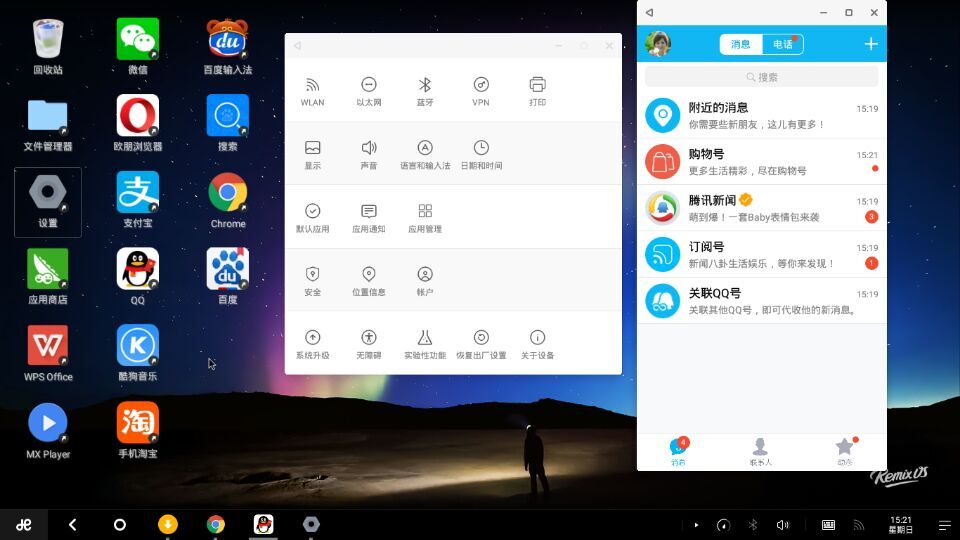
Task: Open 附近的消息 conversation
Action: coord(762,115)
